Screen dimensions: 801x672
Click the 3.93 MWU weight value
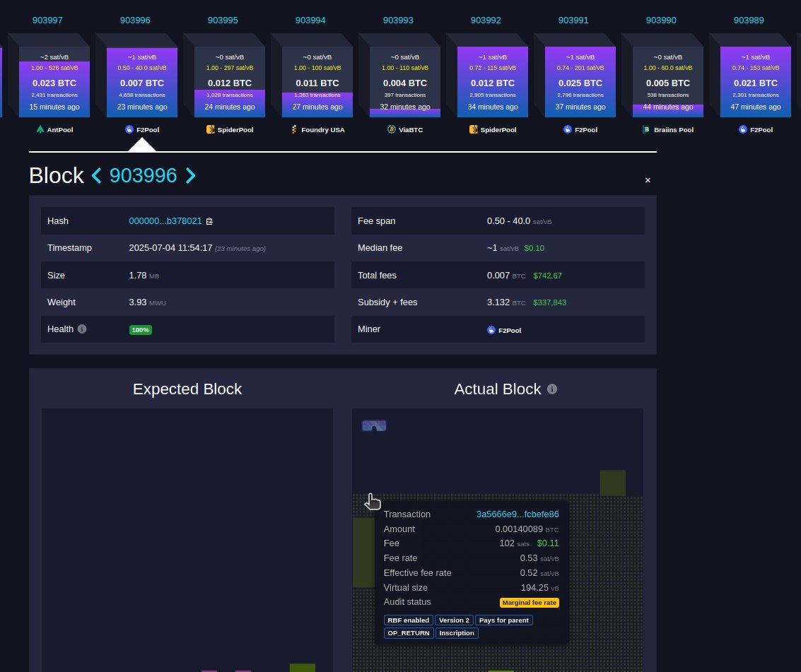point(147,302)
